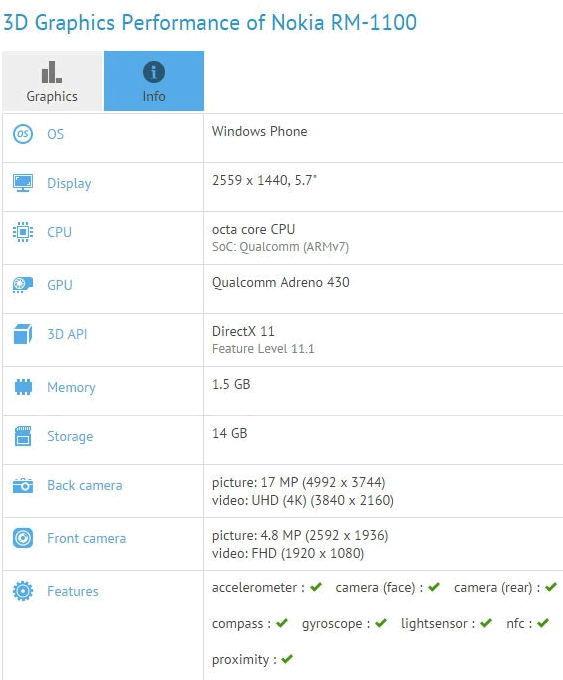Click 'Qualcomm Adreno 430' GPU value
The image size is (563, 680).
pos(281,282)
